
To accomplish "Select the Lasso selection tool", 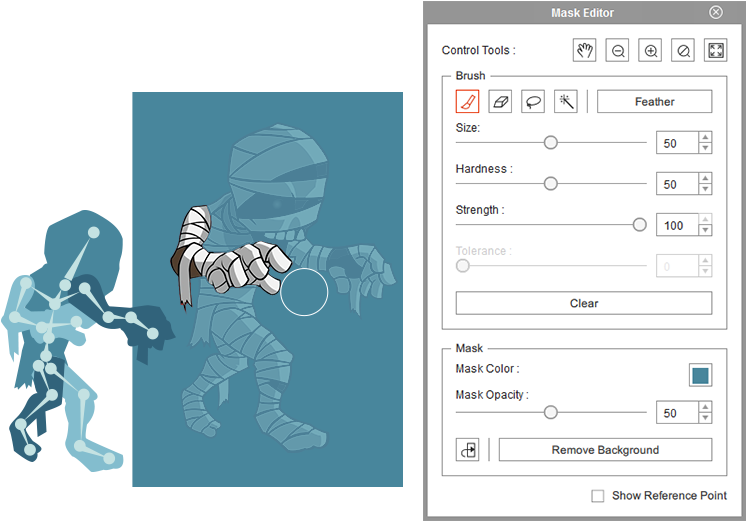I will tap(533, 102).
